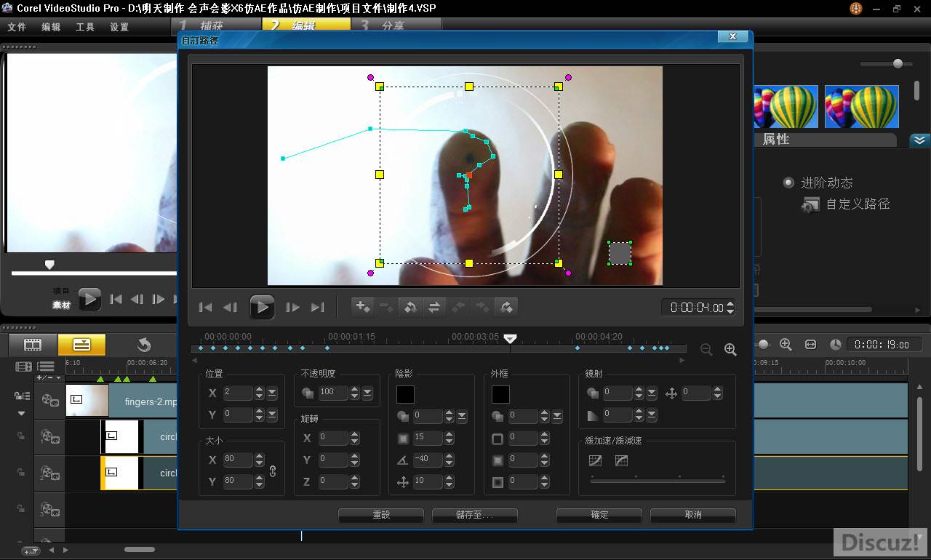The width and height of the screenshot is (931, 560).
Task: Fit project in timeline window
Action: 811,344
